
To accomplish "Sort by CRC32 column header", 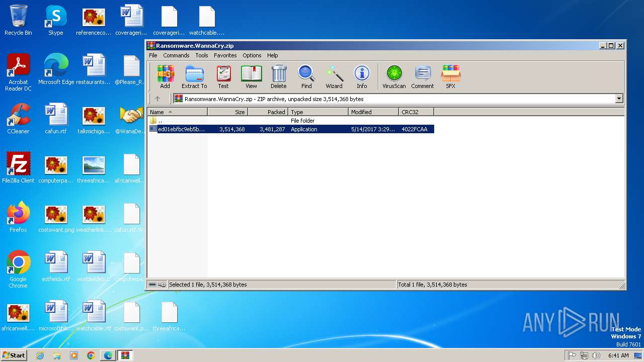I will pyautogui.click(x=416, y=112).
